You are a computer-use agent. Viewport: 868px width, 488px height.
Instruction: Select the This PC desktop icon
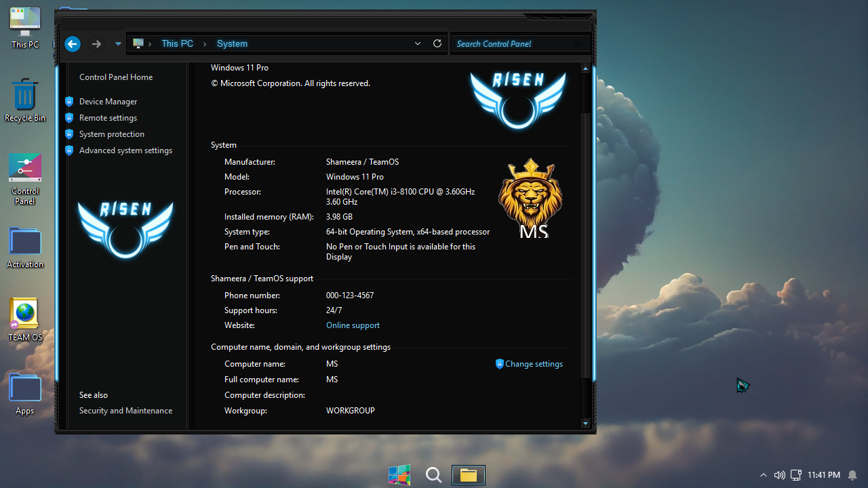pos(25,28)
